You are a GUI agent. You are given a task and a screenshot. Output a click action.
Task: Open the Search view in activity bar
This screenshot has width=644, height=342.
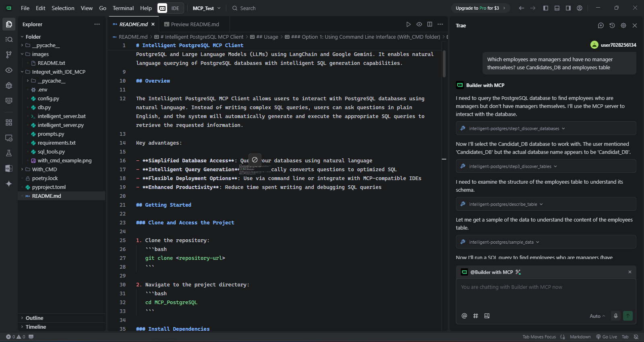tap(9, 39)
